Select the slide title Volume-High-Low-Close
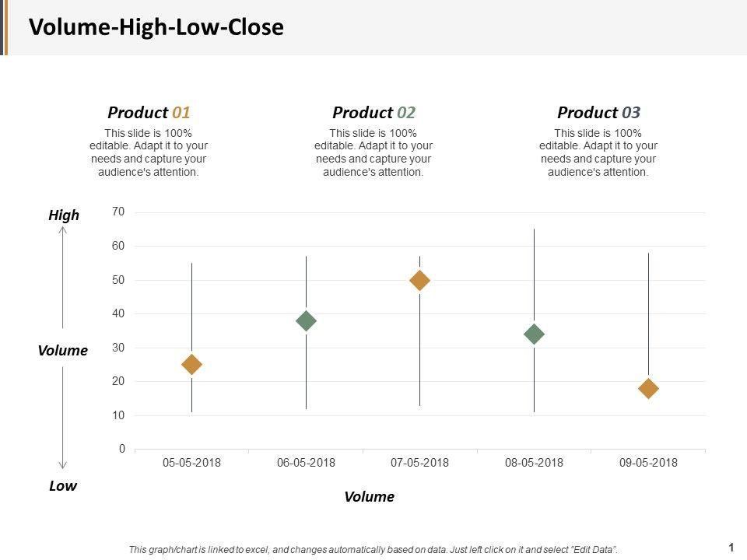The image size is (747, 560). click(156, 27)
